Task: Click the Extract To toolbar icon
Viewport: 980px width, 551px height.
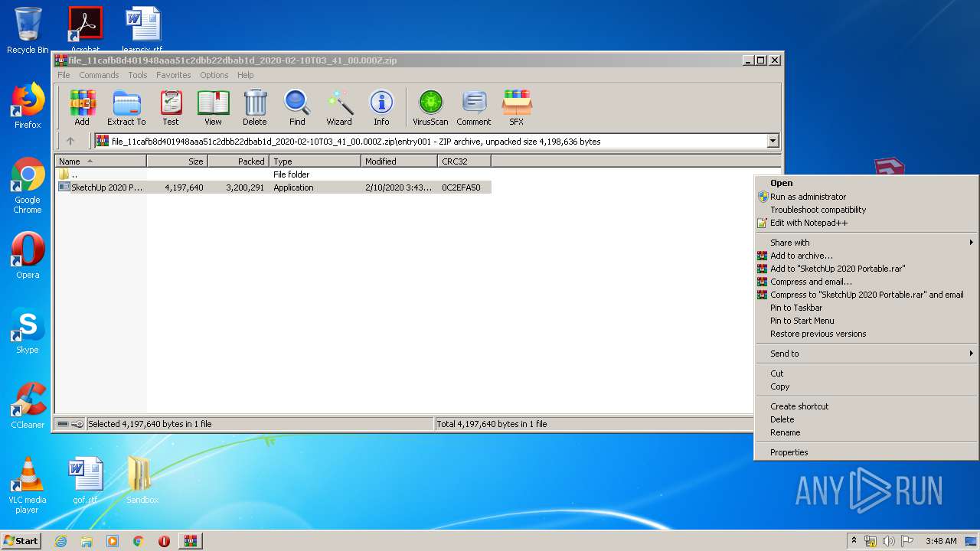Action: click(x=126, y=108)
